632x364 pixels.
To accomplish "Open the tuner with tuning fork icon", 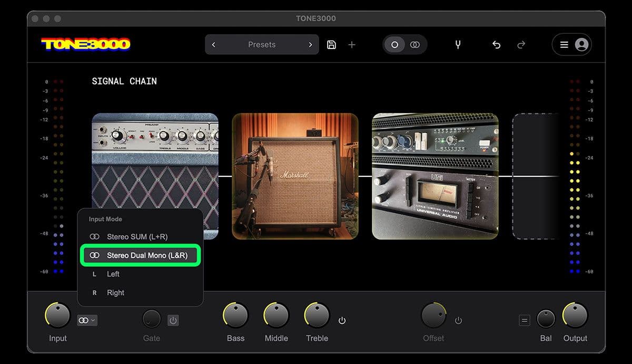I will tap(458, 45).
